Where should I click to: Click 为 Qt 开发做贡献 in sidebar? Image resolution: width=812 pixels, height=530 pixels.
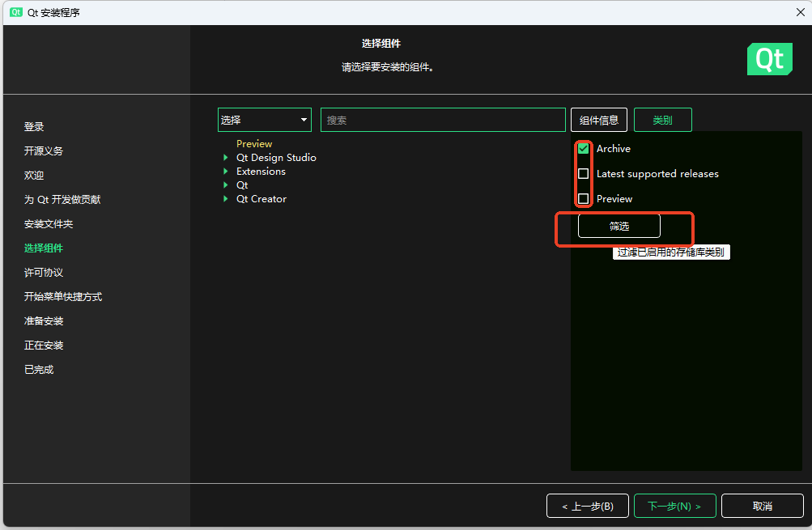click(62, 199)
